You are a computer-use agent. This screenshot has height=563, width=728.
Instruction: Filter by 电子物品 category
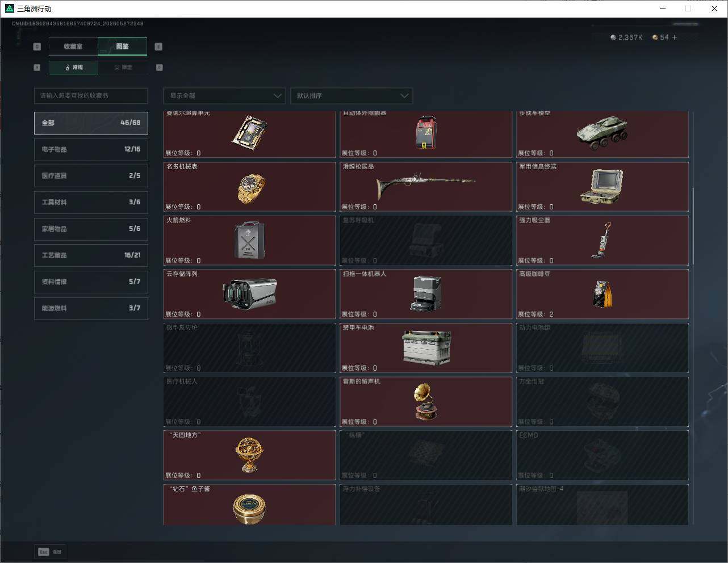tap(91, 149)
